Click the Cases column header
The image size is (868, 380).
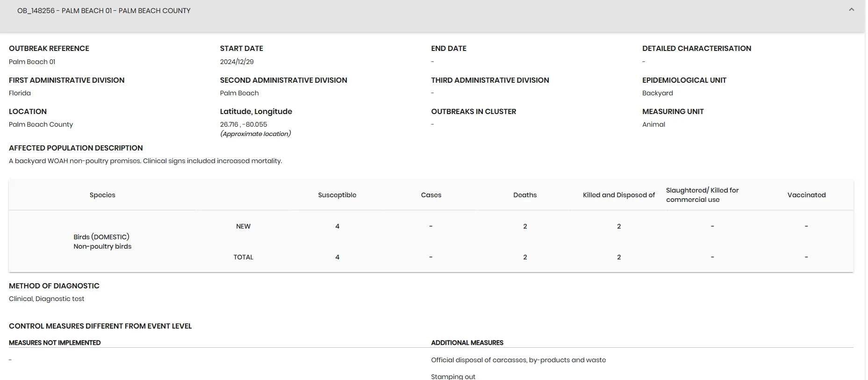[x=431, y=195]
